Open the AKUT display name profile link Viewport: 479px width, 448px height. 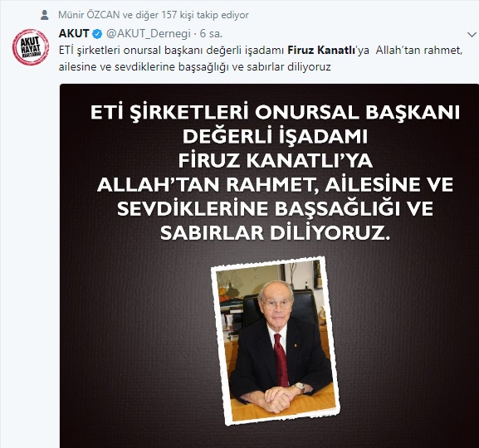tap(74, 33)
